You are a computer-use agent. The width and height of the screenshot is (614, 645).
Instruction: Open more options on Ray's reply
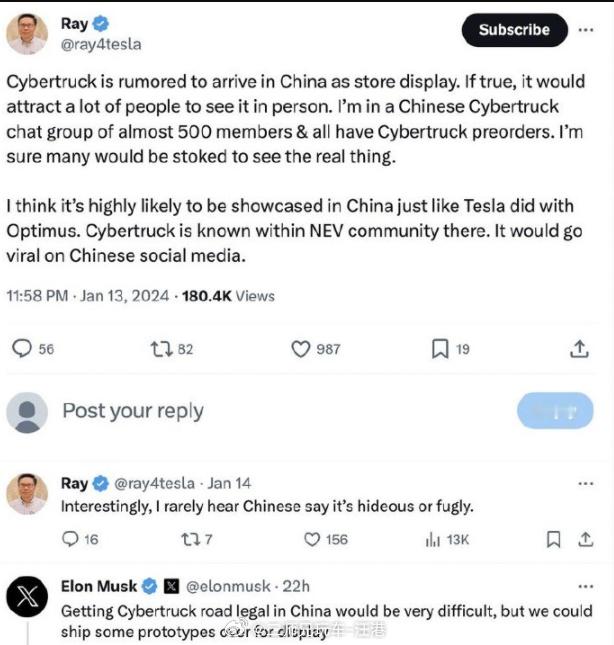586,484
